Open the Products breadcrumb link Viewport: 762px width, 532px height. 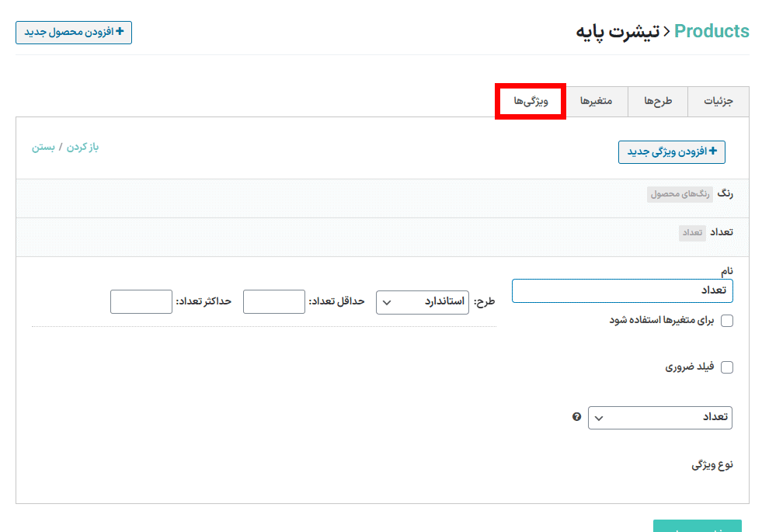tap(712, 31)
